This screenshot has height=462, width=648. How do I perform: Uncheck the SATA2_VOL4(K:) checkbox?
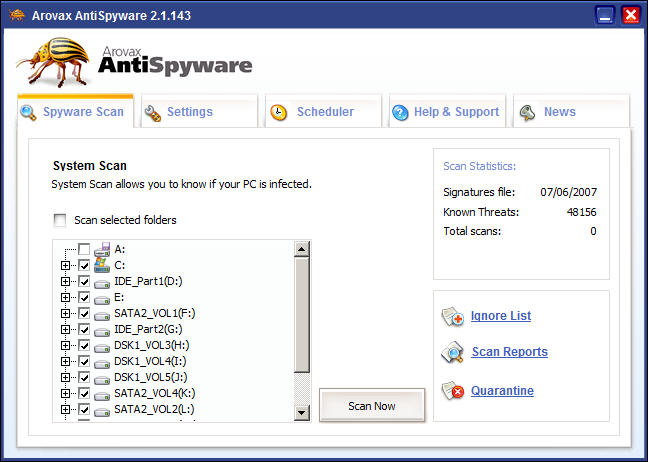point(84,393)
